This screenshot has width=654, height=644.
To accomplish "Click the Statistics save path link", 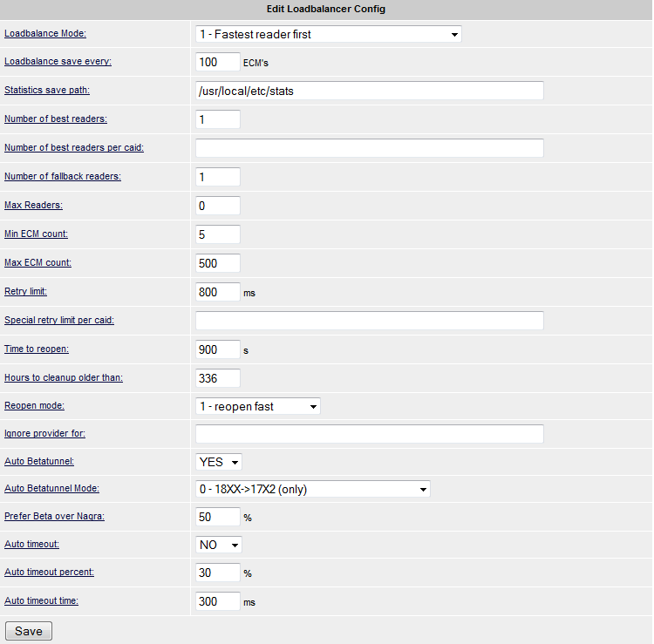I will point(47,90).
